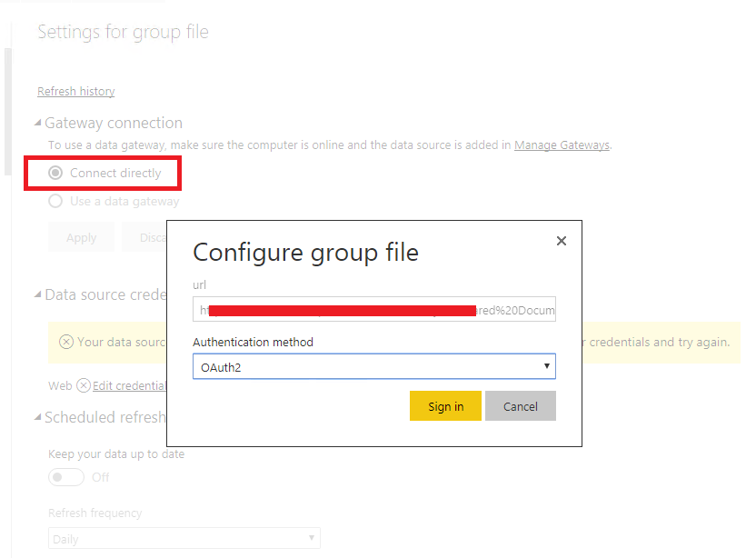This screenshot has width=756, height=558.
Task: Open the Refresh frequency Daily dropdown
Action: coord(184,538)
